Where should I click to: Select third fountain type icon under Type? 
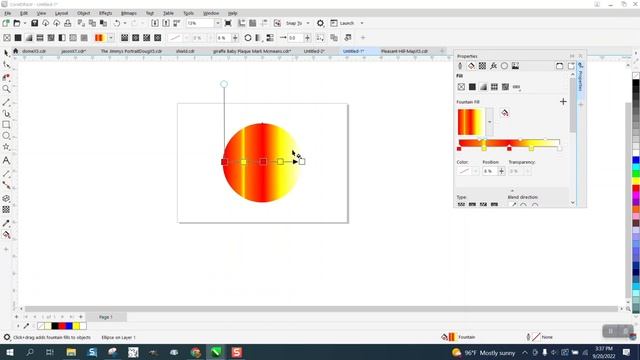point(483,204)
